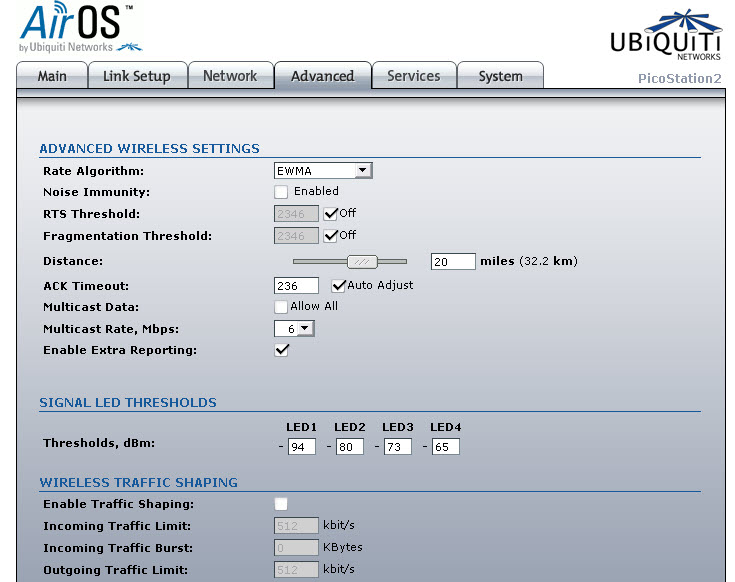
Task: Click the Advanced Wireless Settings heading
Action: pos(150,149)
